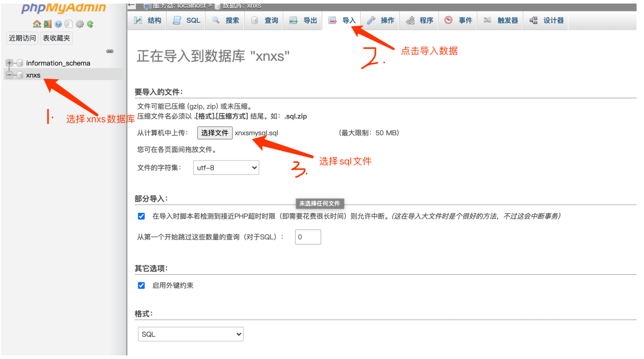This screenshot has width=644, height=359.
Task: Refresh the navigation panel with green reload icon
Action: [x=91, y=24]
